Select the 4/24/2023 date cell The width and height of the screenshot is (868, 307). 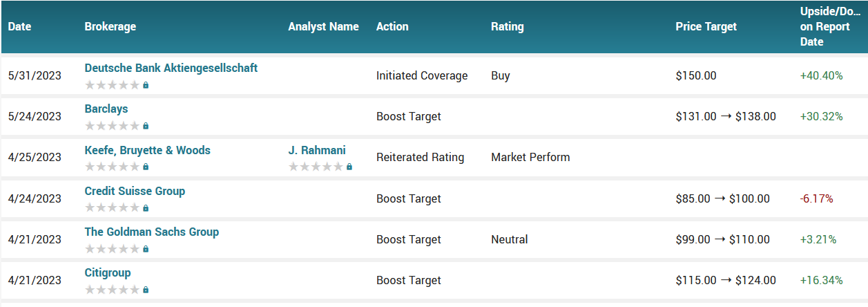coord(35,198)
